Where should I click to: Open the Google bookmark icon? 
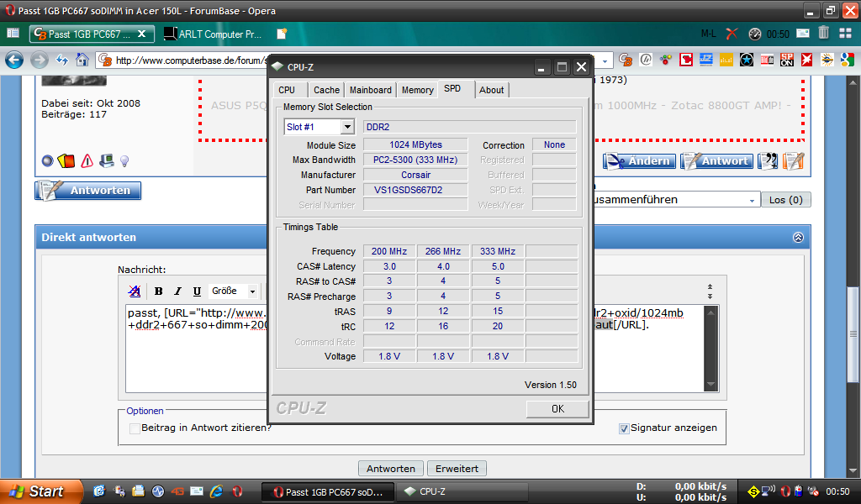tap(848, 60)
